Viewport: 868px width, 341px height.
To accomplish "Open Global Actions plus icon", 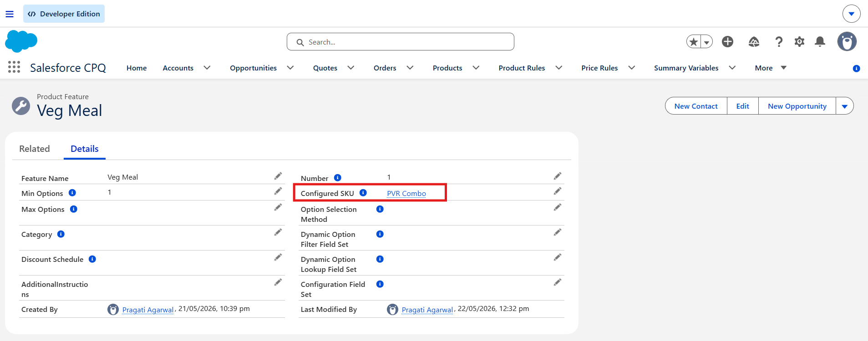I will pos(728,42).
